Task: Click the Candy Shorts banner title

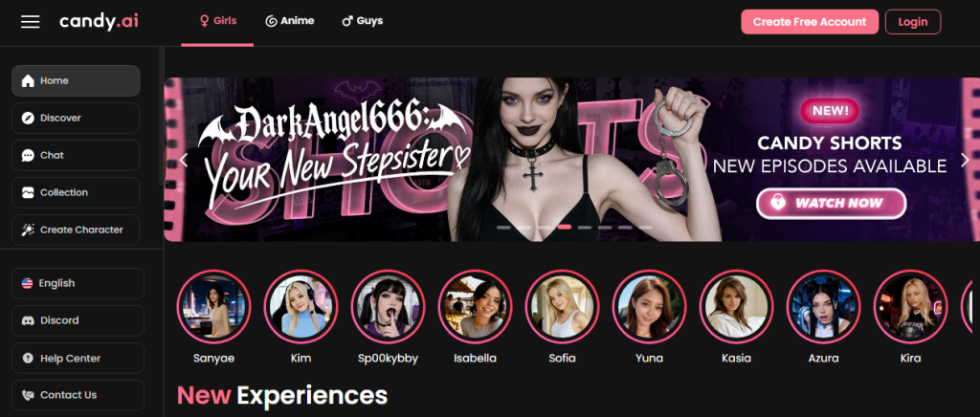Action: tap(830, 143)
